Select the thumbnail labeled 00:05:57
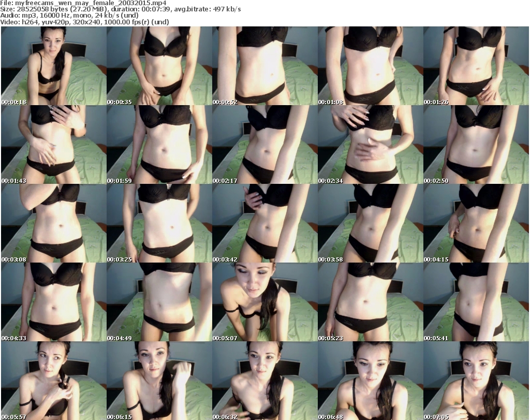The height and width of the screenshot is (420, 530). (x=54, y=381)
